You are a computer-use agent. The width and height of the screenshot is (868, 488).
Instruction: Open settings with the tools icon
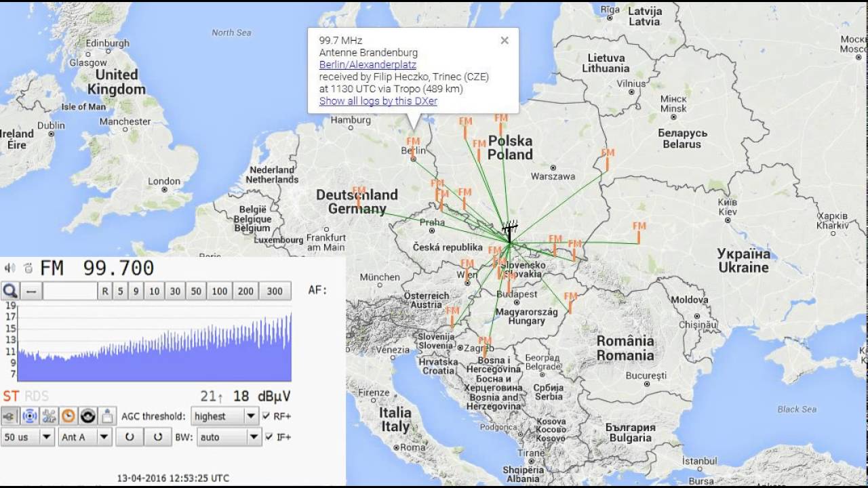click(49, 416)
